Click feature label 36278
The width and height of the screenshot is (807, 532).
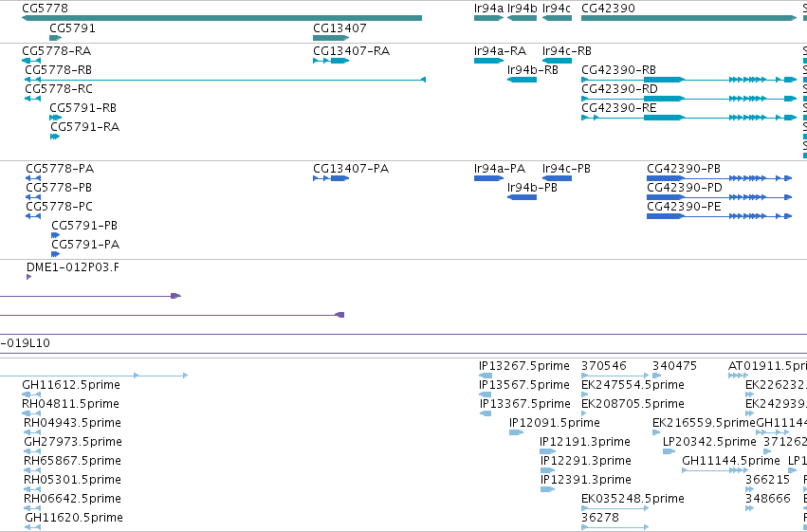point(600,519)
